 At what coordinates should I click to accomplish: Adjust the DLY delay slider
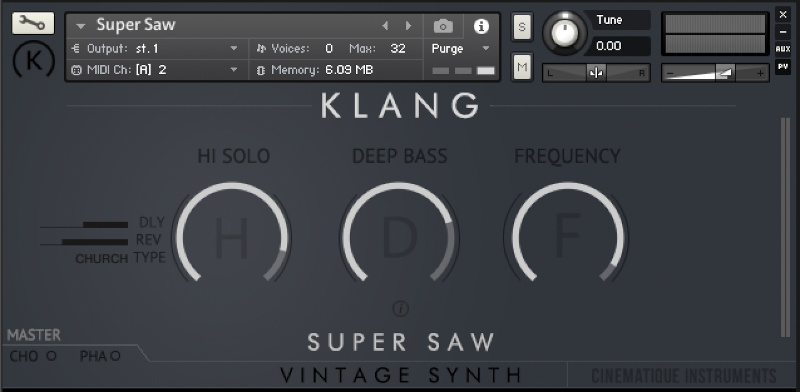[84, 225]
